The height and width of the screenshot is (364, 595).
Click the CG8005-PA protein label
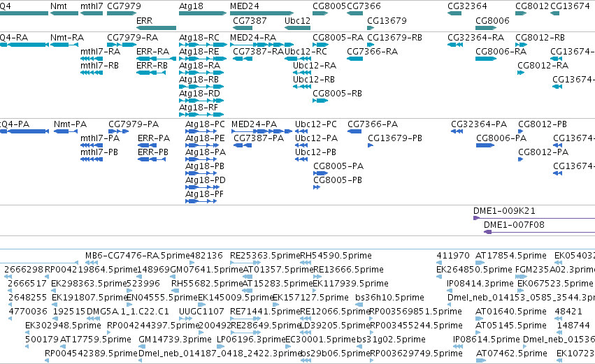338,166
